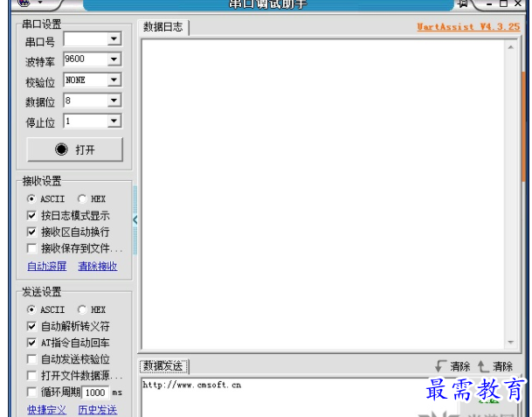Enable 打开文件数据源 checkbox
The image size is (532, 417).
31,376
